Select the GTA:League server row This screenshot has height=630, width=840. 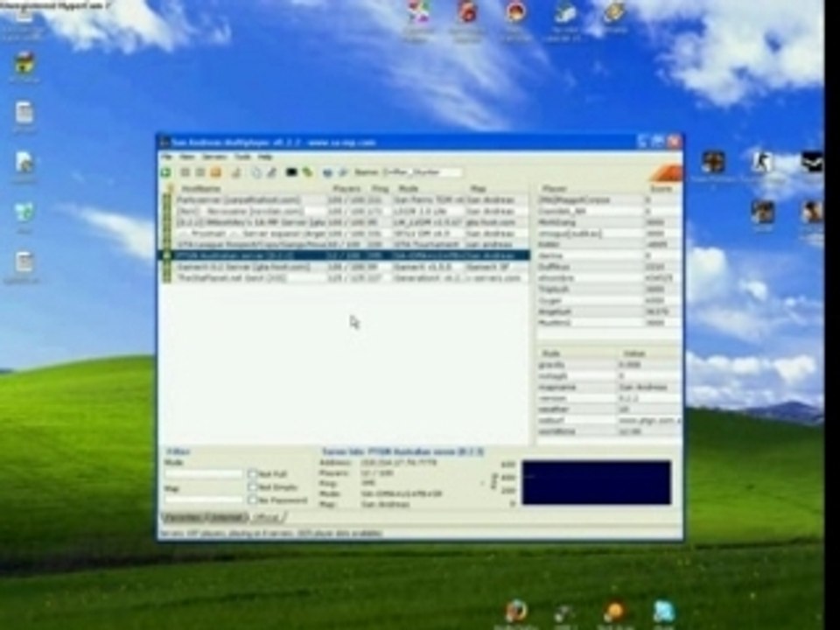pos(346,244)
